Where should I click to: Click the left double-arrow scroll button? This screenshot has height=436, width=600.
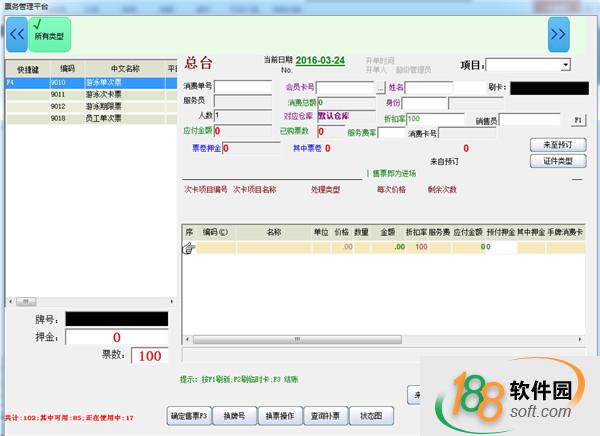click(15, 33)
